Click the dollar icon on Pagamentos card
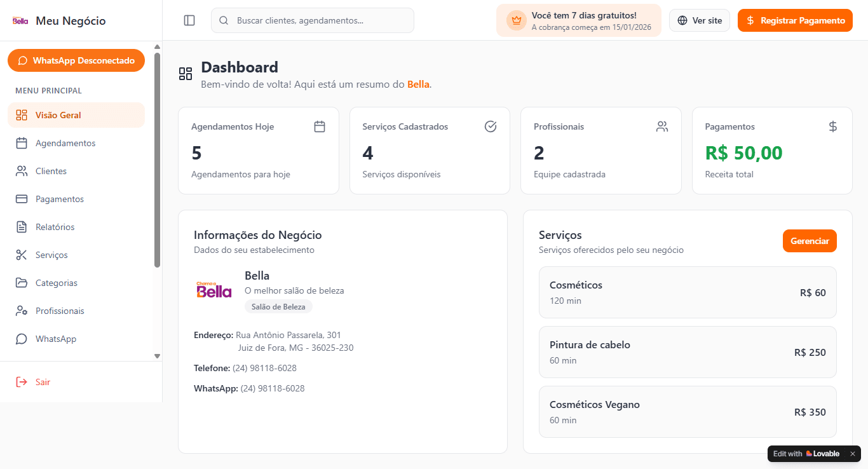The image size is (868, 469). [832, 126]
